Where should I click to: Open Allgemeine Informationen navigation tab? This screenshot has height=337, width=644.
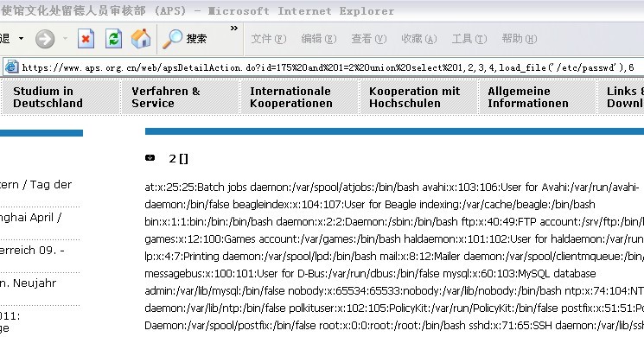(537, 97)
